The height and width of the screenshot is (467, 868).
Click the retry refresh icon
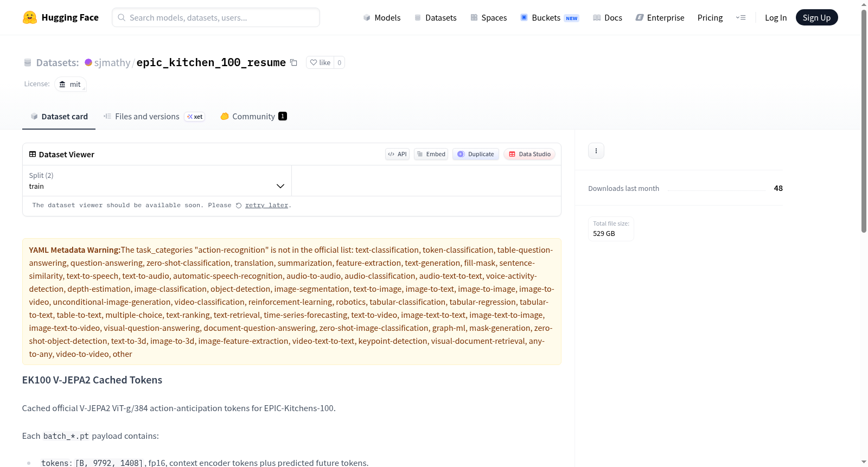pos(239,206)
